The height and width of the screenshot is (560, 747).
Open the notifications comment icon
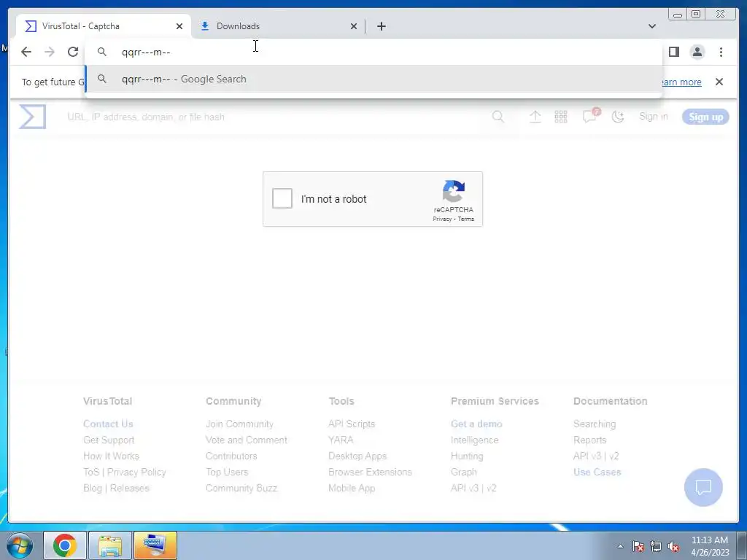(589, 117)
